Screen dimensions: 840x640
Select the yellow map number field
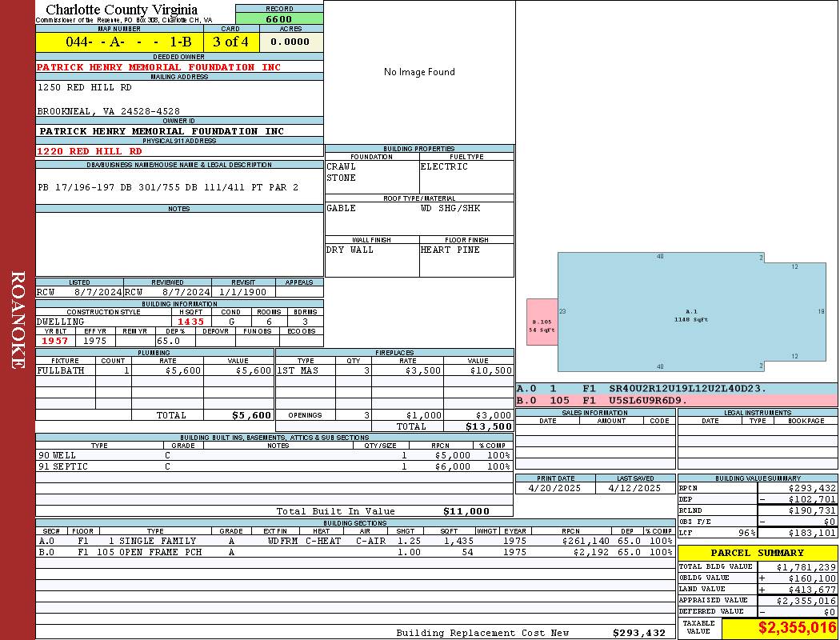coord(118,42)
